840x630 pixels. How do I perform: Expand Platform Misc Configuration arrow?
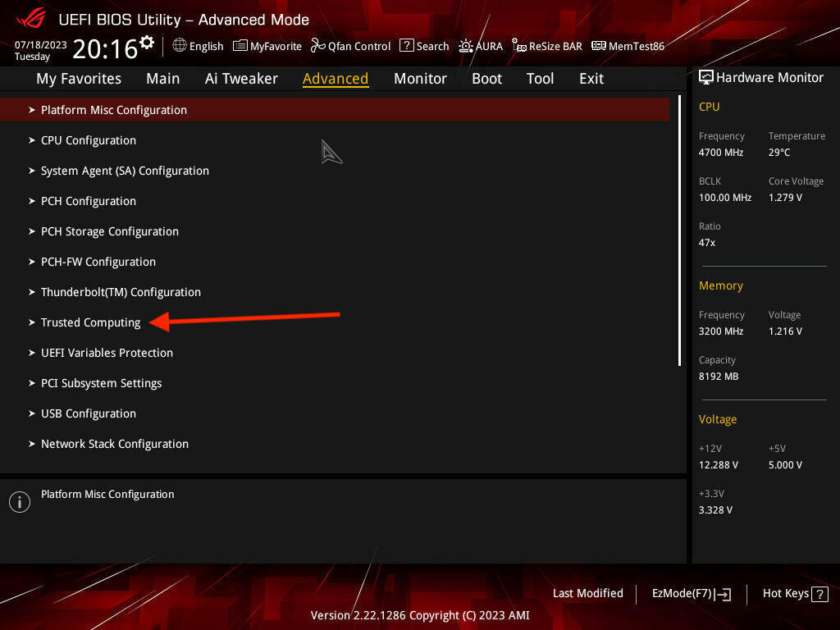(x=32, y=110)
